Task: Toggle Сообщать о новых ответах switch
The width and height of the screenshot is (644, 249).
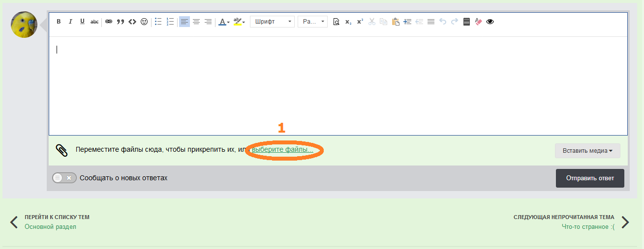Action: pos(64,178)
